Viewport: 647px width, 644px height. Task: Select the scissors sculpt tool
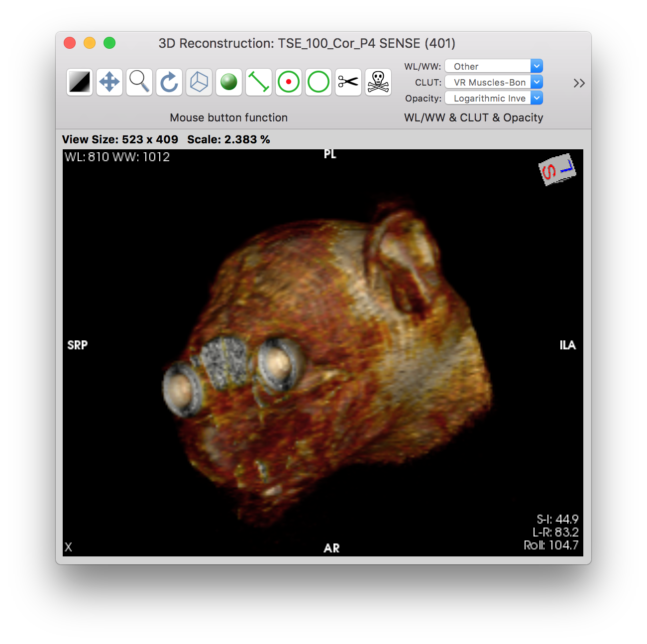pos(348,82)
